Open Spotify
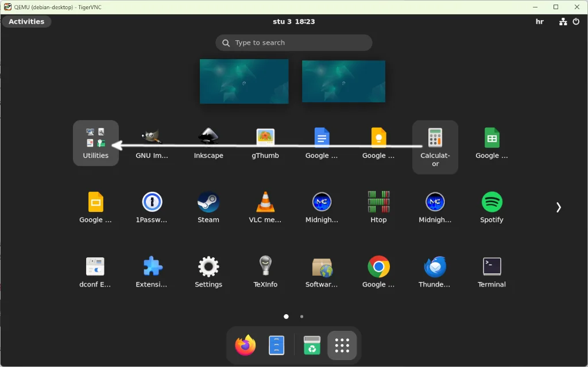588x367 pixels. click(x=491, y=202)
